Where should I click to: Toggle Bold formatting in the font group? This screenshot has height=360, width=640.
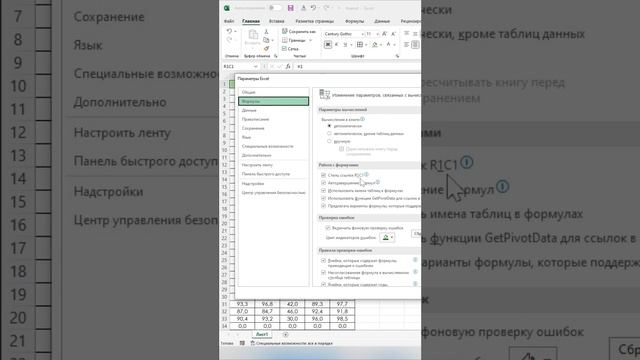click(x=328, y=45)
